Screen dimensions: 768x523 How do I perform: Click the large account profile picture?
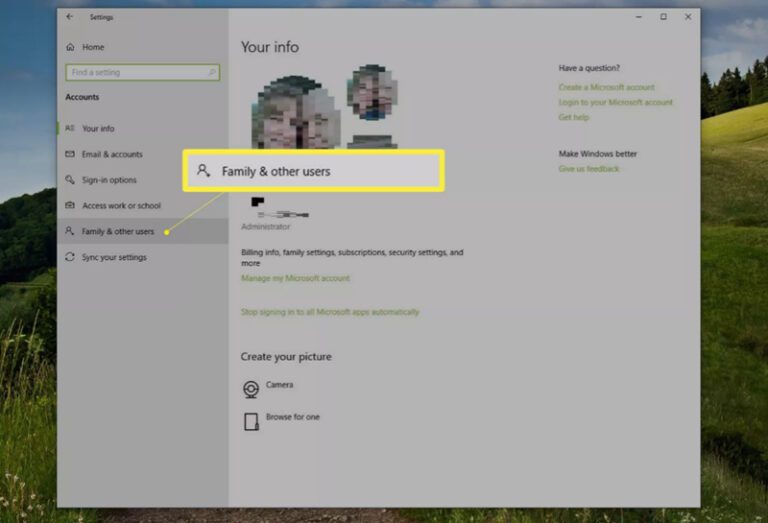click(296, 112)
